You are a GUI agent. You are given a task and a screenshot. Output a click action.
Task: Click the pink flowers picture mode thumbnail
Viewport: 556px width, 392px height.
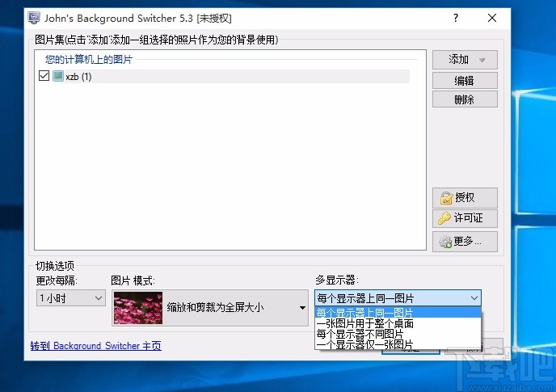click(138, 308)
